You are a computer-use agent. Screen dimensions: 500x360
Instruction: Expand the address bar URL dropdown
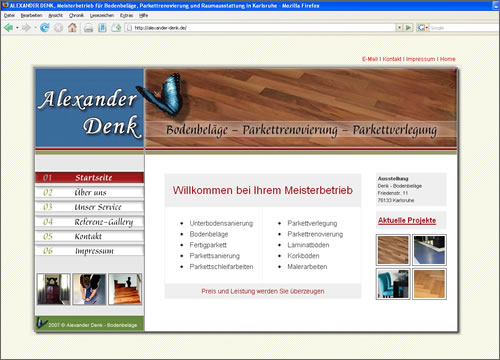pos(399,28)
